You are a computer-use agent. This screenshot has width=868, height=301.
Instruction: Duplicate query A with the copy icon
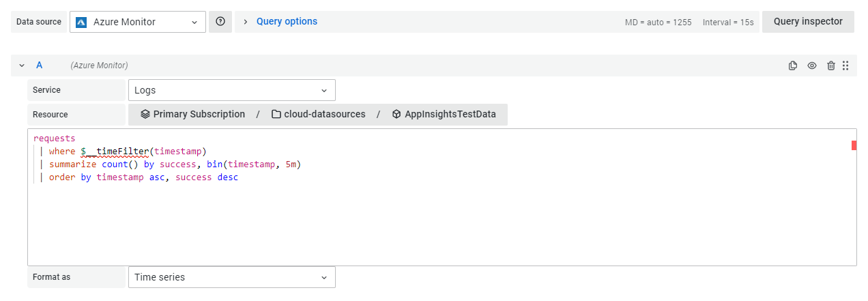(793, 66)
